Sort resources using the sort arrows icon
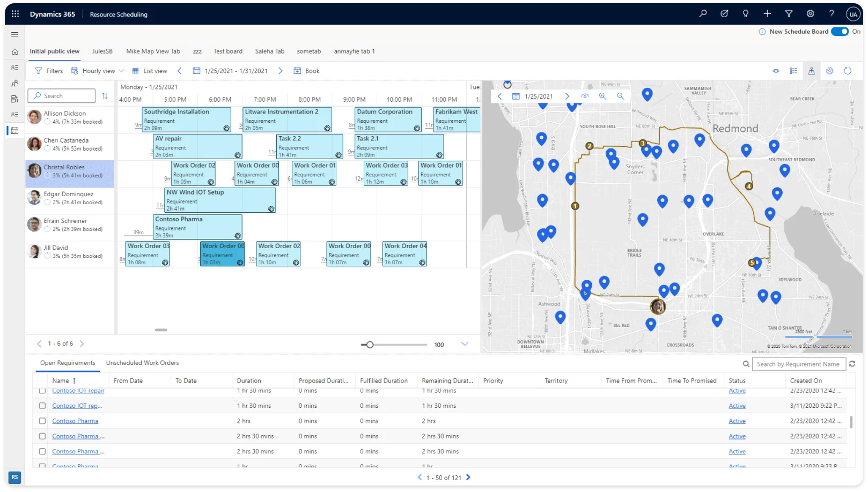This screenshot has height=492, width=868. pyautogui.click(x=105, y=95)
